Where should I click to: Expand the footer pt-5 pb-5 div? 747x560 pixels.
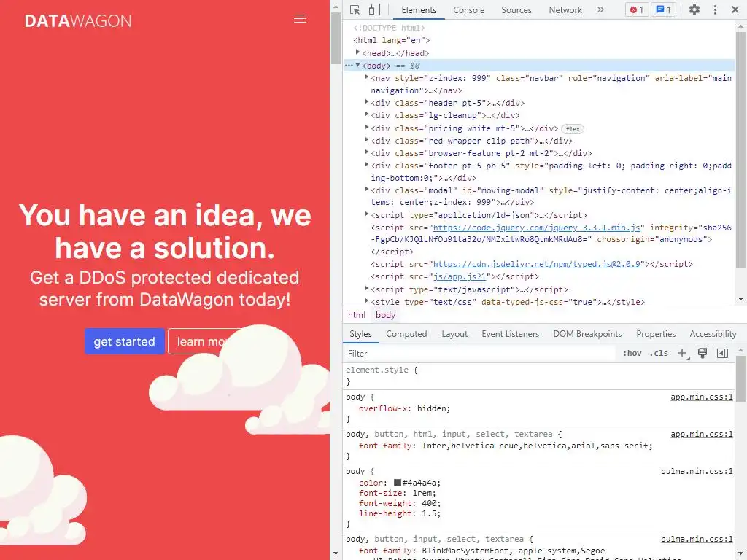click(x=366, y=165)
